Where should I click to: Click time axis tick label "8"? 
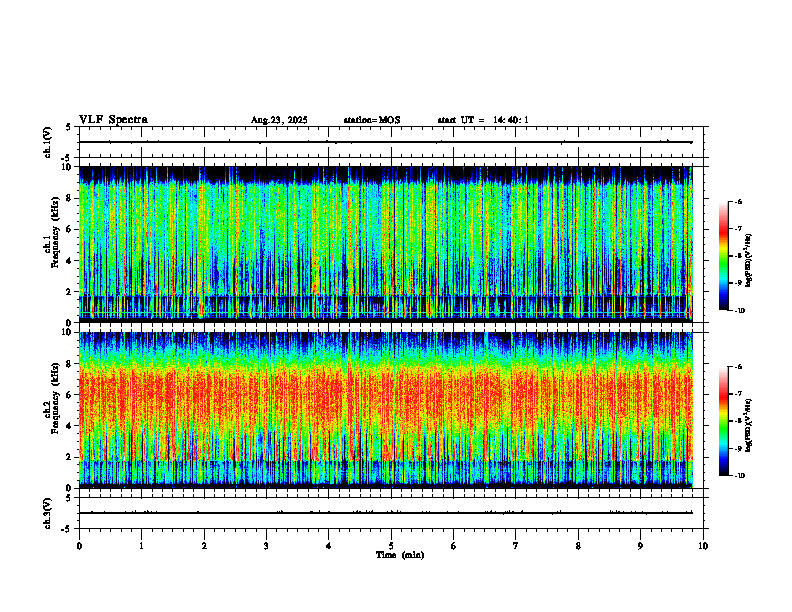[578, 546]
